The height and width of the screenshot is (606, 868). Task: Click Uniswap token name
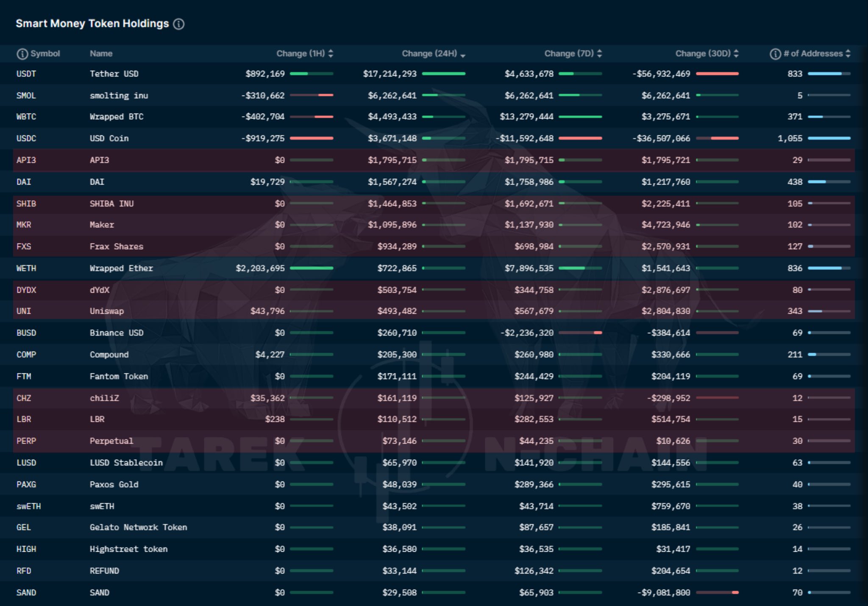(107, 311)
